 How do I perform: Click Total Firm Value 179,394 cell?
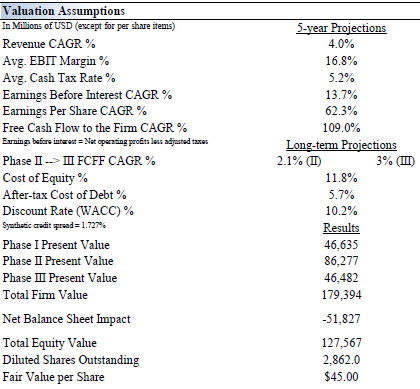coord(341,295)
